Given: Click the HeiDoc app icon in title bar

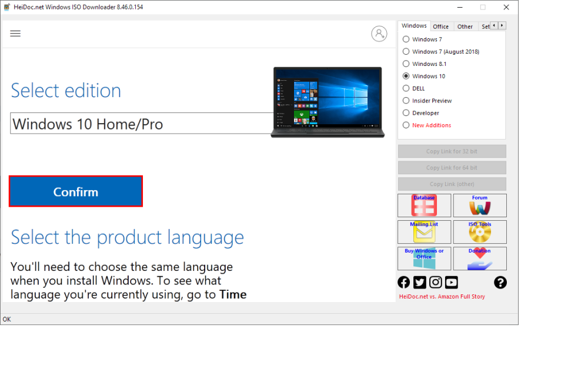Looking at the screenshot, I should pos(6,6).
